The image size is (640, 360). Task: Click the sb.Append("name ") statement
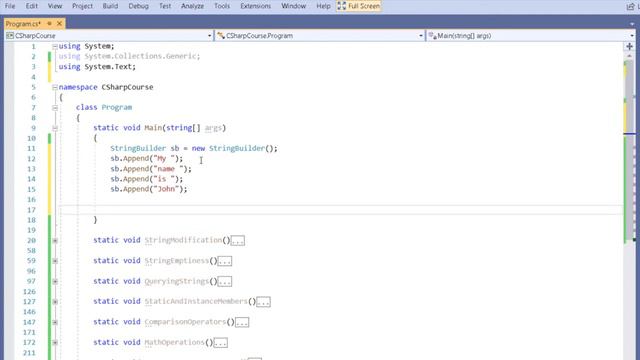point(151,169)
